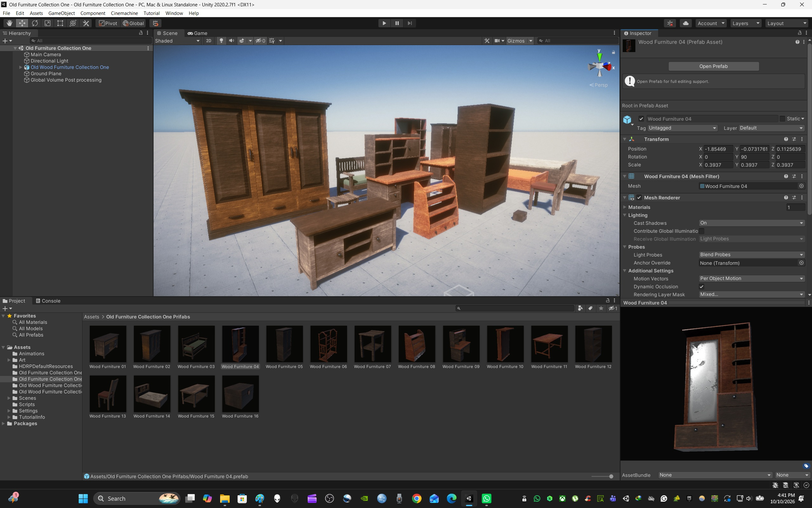Toggle scene audio speaker icon
Viewport: 812px width, 508px height.
point(232,41)
